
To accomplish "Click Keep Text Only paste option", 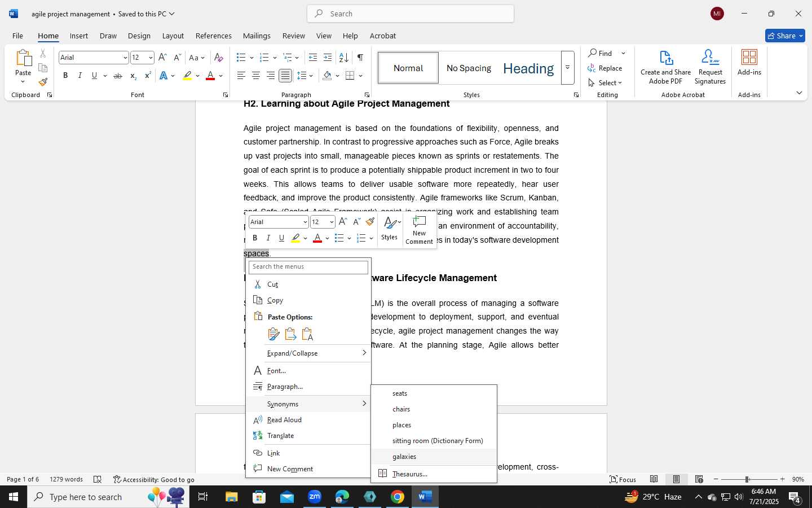I will 308,334.
